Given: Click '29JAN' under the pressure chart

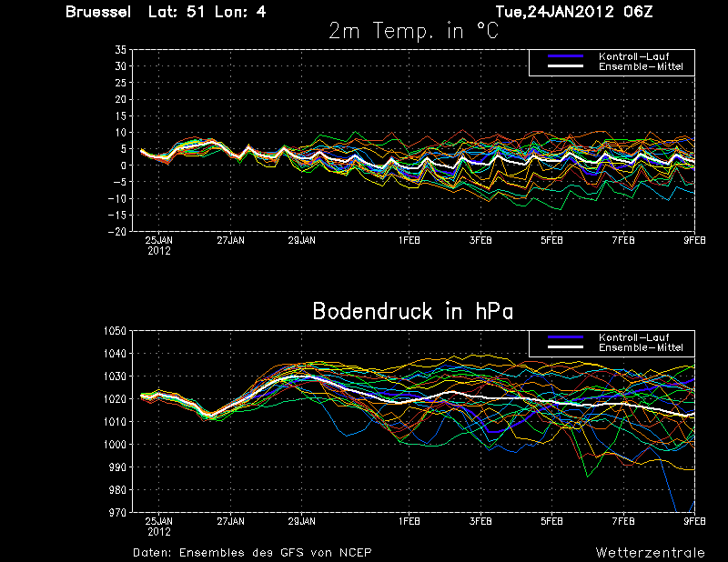Looking at the screenshot, I should pyautogui.click(x=302, y=522).
